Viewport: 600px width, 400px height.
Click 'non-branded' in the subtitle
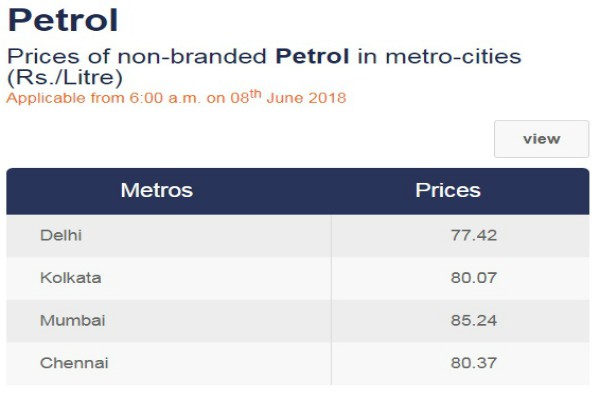pos(192,56)
